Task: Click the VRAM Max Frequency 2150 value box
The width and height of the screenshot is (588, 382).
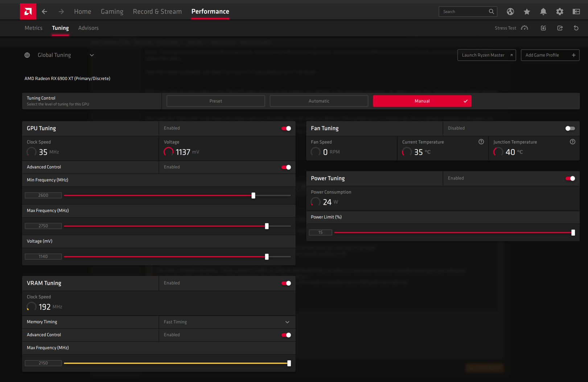Action: (x=43, y=363)
